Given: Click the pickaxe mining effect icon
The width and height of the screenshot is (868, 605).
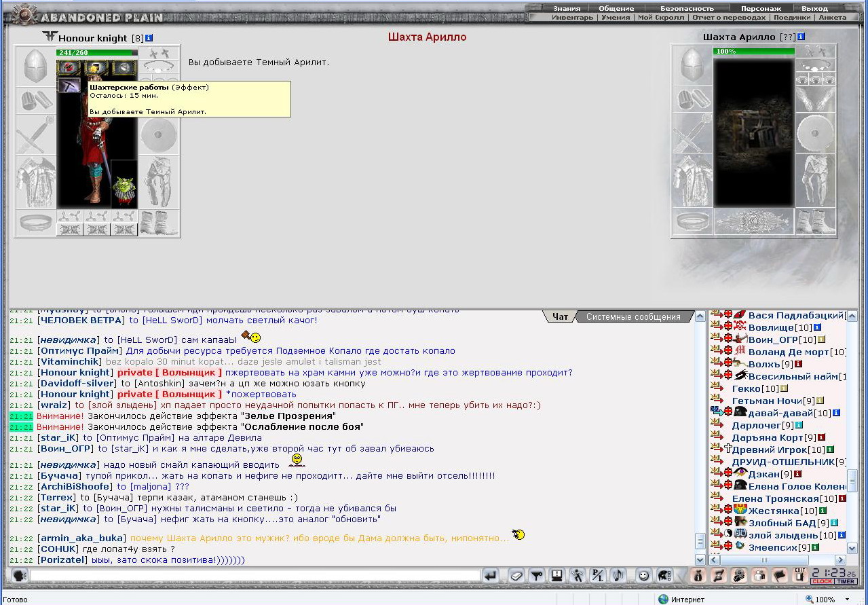Looking at the screenshot, I should [69, 86].
